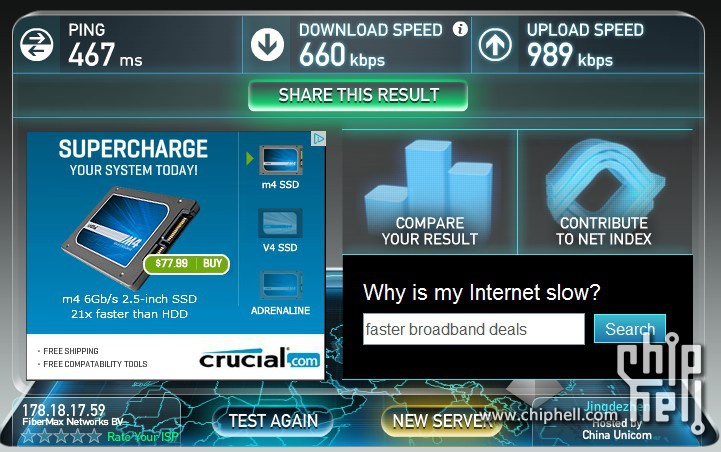Screen dimensions: 721x452
Task: Click the AdChoices icon on the ad
Action: [318, 138]
